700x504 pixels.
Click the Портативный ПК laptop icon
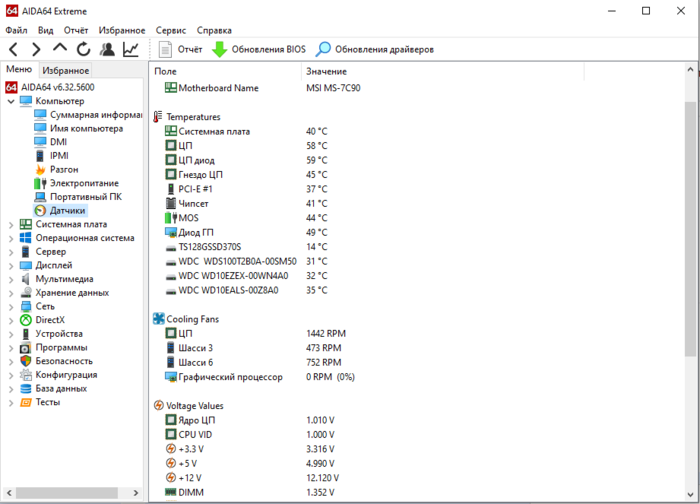pos(40,197)
